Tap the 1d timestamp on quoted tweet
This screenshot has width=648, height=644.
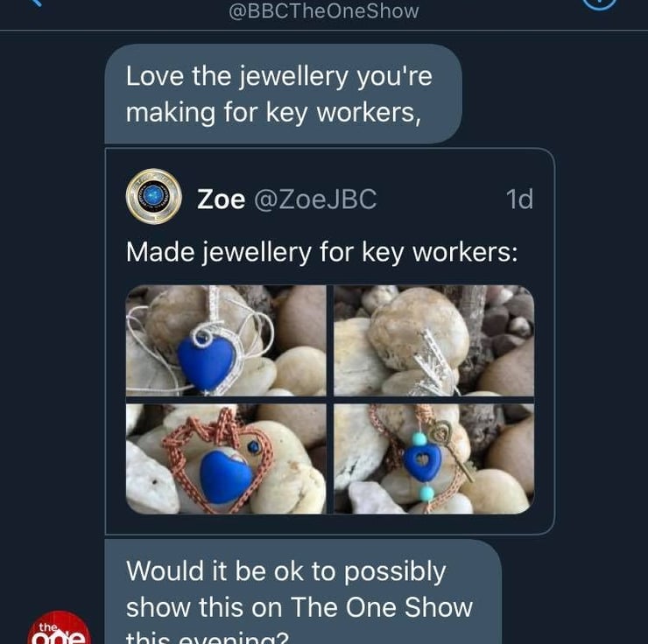[x=519, y=199]
